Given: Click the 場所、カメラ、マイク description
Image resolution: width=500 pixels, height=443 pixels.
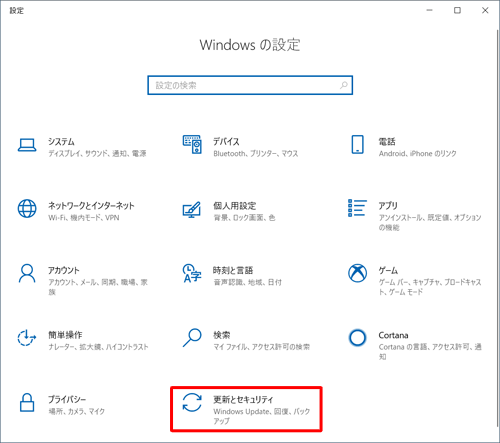Looking at the screenshot, I should (x=77, y=412).
